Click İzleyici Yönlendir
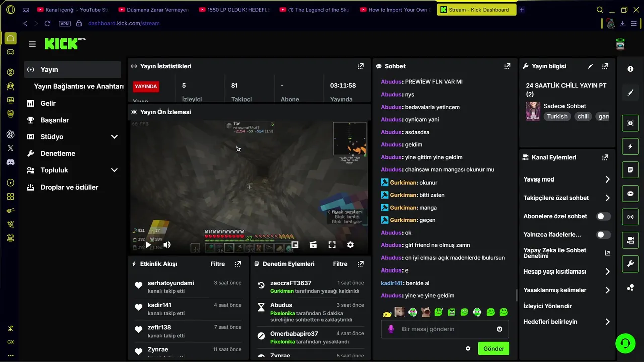Viewport: 644px width, 362px height. [547, 306]
